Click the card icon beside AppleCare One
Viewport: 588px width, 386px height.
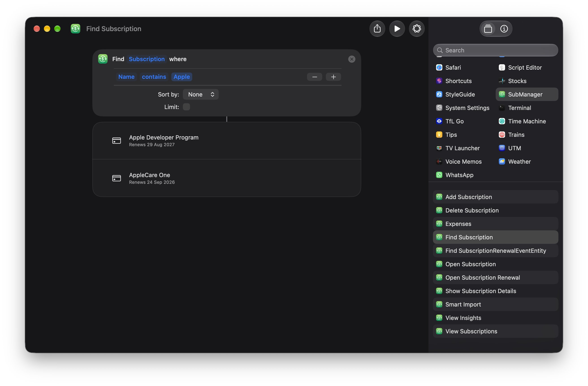pos(116,178)
